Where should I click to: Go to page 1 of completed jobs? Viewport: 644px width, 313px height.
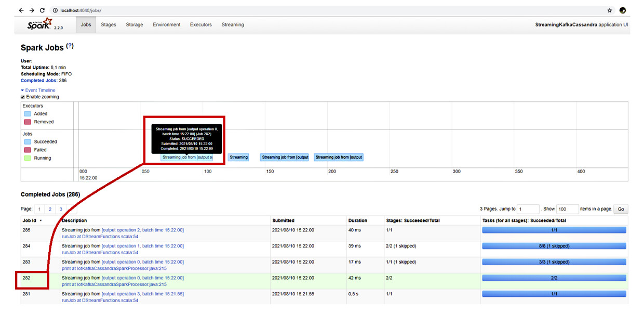point(39,209)
